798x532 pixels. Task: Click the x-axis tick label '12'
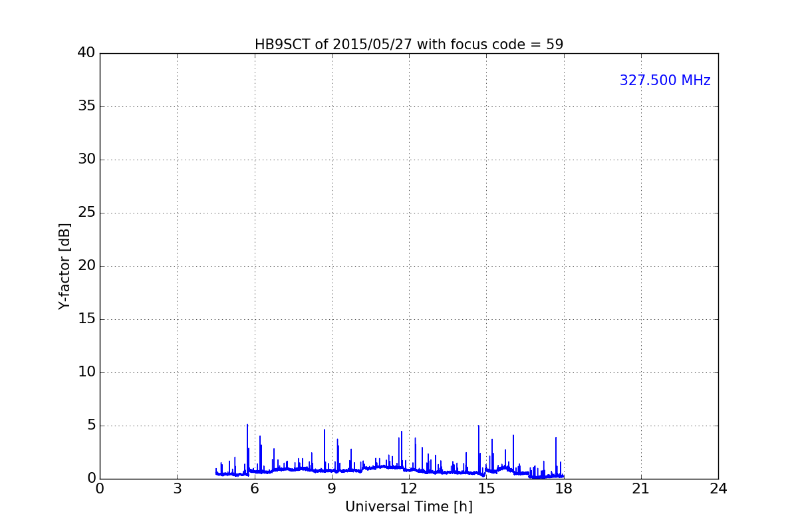point(409,489)
